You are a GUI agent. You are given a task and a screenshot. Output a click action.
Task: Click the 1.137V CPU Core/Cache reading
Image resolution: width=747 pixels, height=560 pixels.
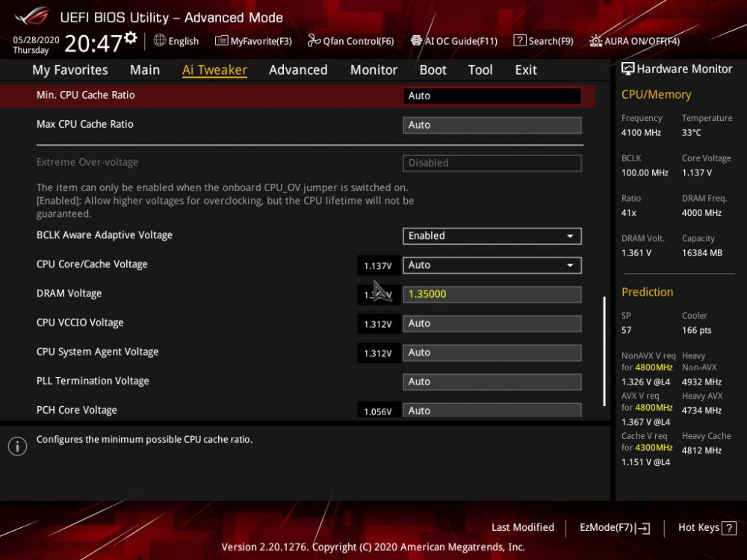coord(378,266)
